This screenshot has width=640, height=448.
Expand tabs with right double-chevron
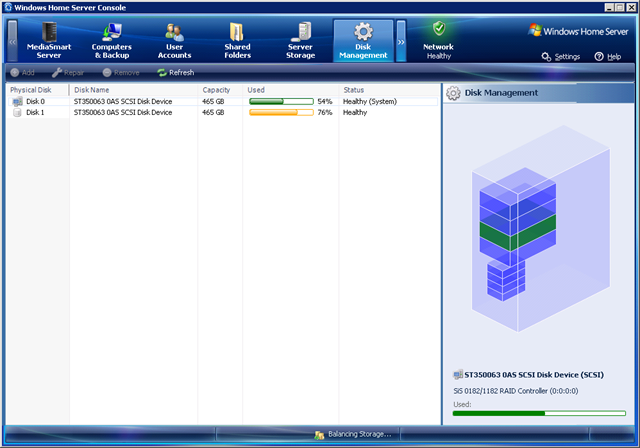coord(401,41)
